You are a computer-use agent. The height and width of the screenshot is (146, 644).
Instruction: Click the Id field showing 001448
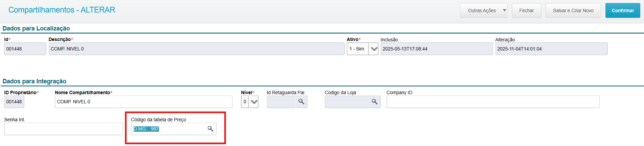pyautogui.click(x=25, y=49)
